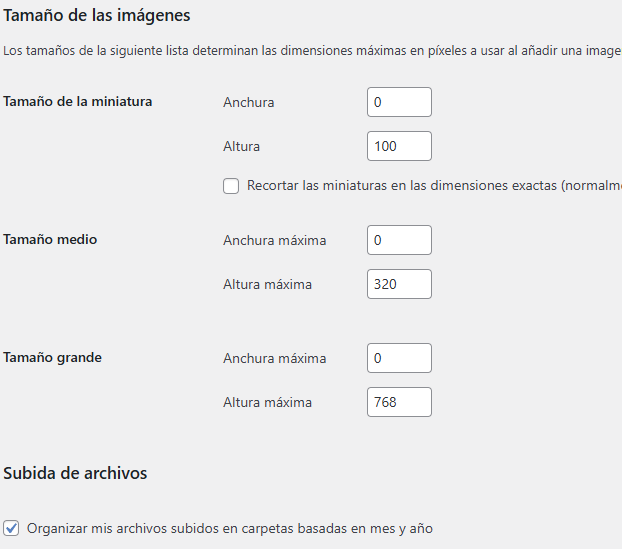Click the 'Tamaño grande' row title
Image resolution: width=622 pixels, height=549 pixels.
[x=52, y=358]
